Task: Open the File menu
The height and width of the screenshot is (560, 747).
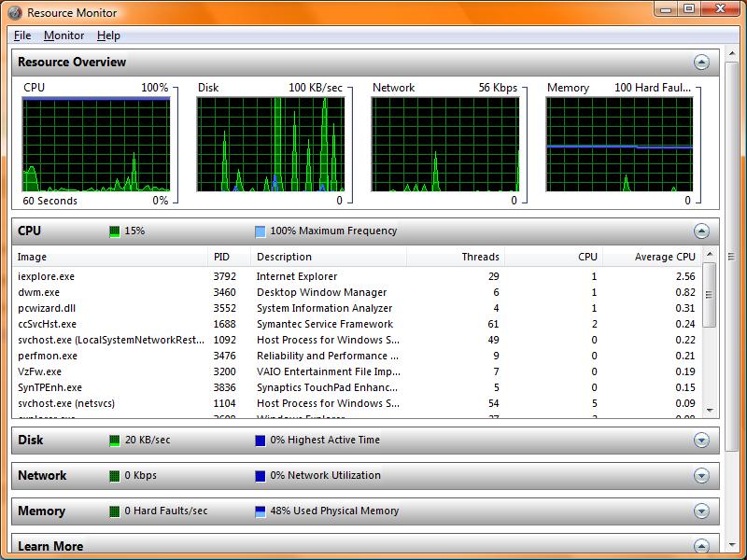Action: pos(22,35)
